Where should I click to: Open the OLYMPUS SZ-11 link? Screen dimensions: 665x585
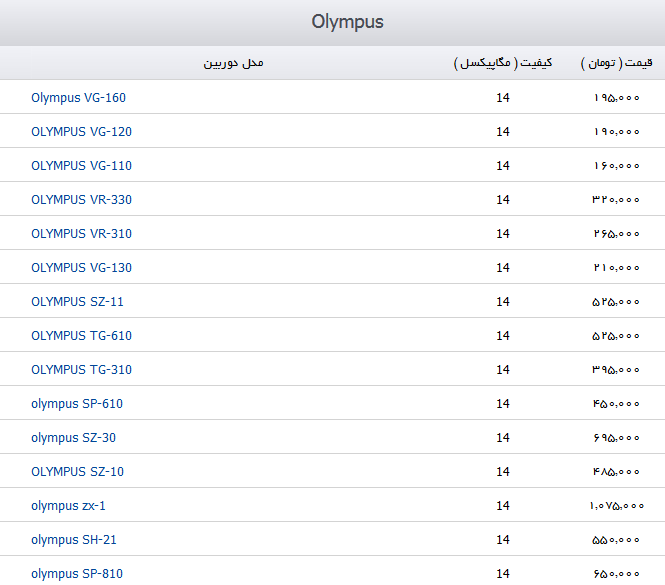click(x=77, y=302)
